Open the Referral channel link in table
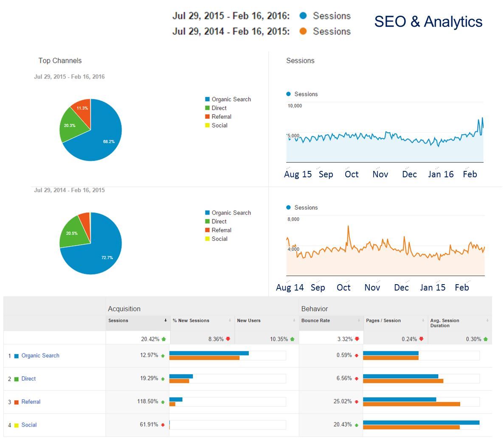Viewport: 504px width, 439px height. coord(31,402)
